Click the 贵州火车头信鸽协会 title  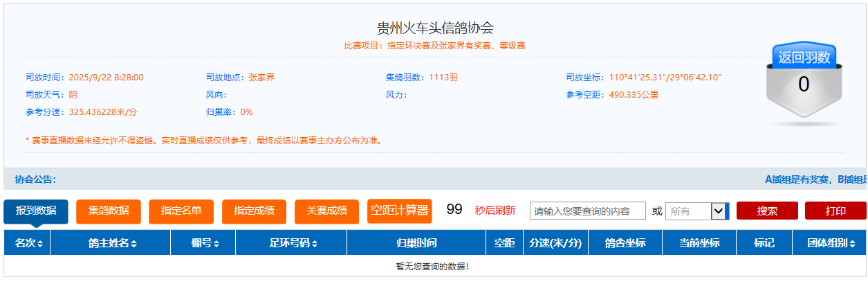coord(435,28)
